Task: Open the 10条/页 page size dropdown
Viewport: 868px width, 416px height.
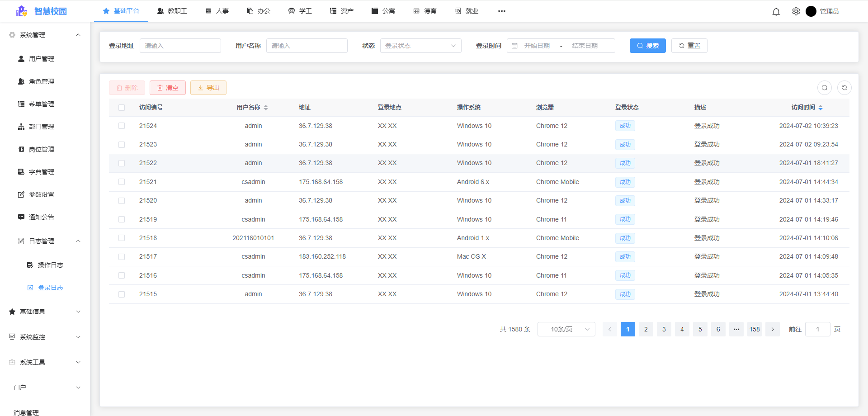Action: point(566,329)
